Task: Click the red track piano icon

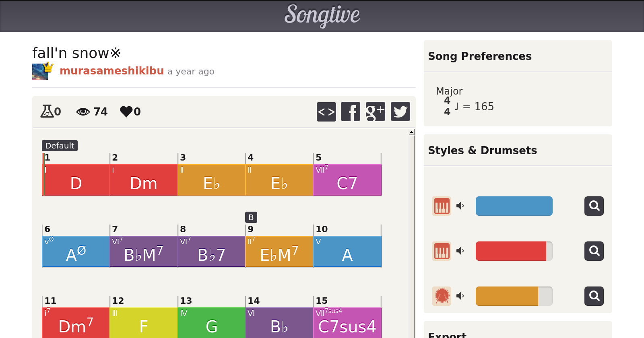Action: 442,251
